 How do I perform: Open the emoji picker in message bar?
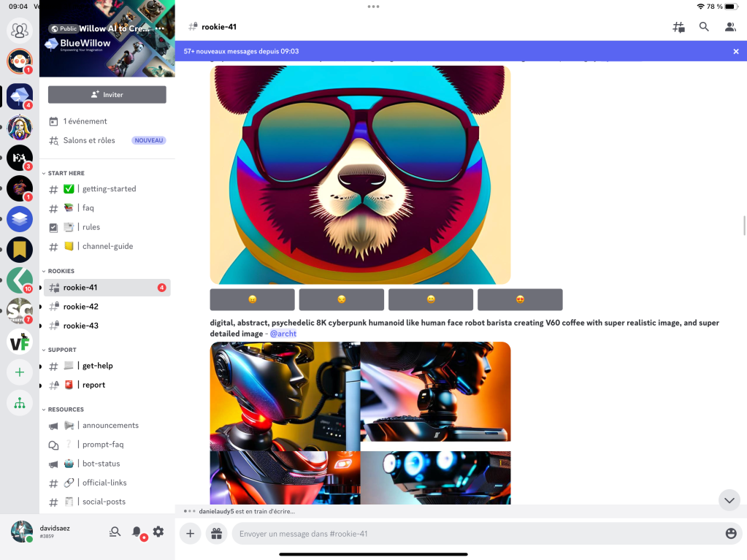[x=731, y=534]
